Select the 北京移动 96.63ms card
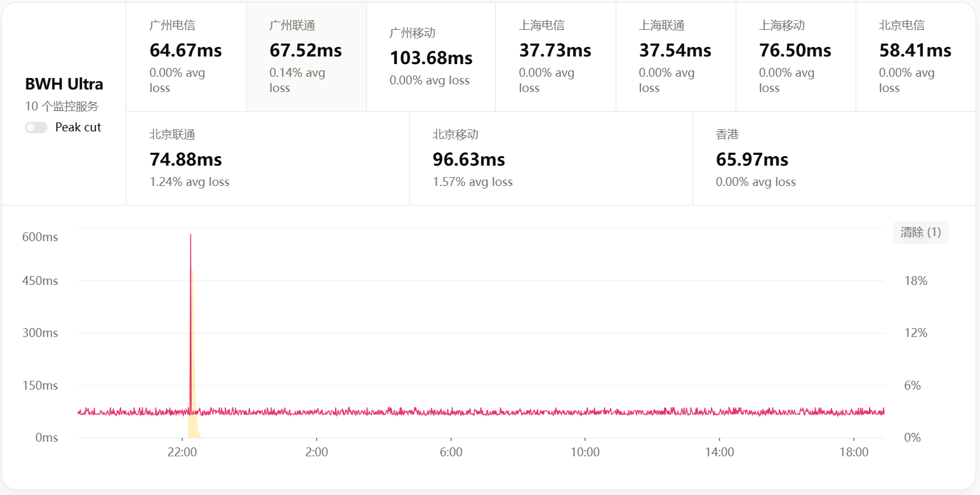980x495 pixels. pyautogui.click(x=550, y=158)
